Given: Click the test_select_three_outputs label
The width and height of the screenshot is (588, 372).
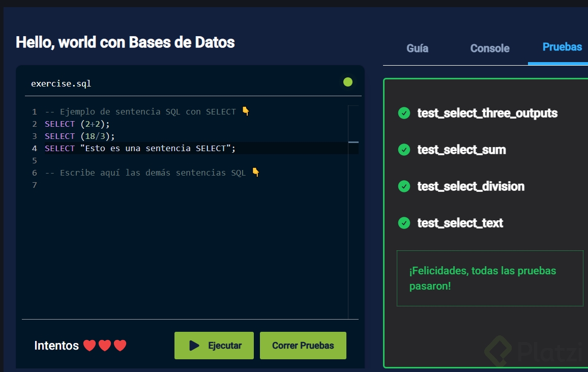Looking at the screenshot, I should point(487,113).
